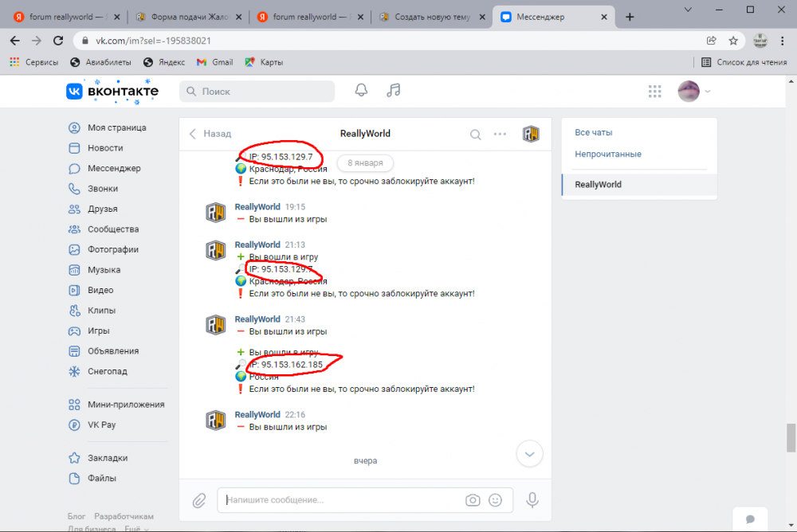Select Все чаты filter
The width and height of the screenshot is (797, 532).
click(x=593, y=132)
